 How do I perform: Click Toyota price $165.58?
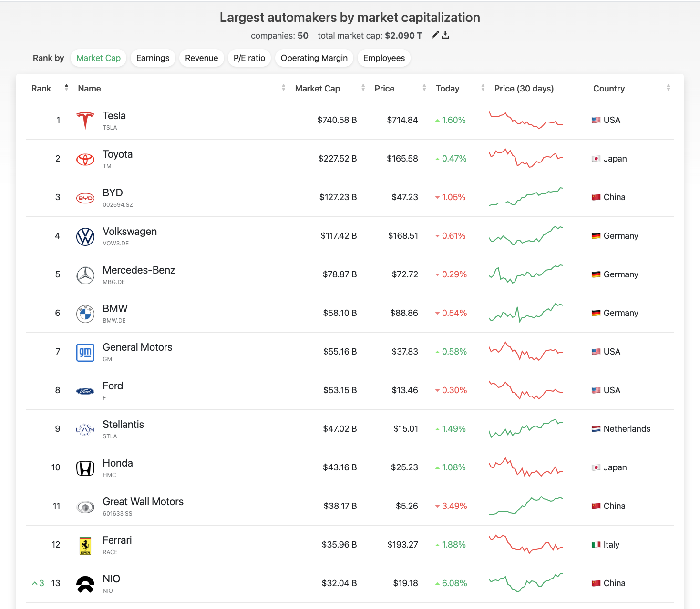pyautogui.click(x=402, y=159)
